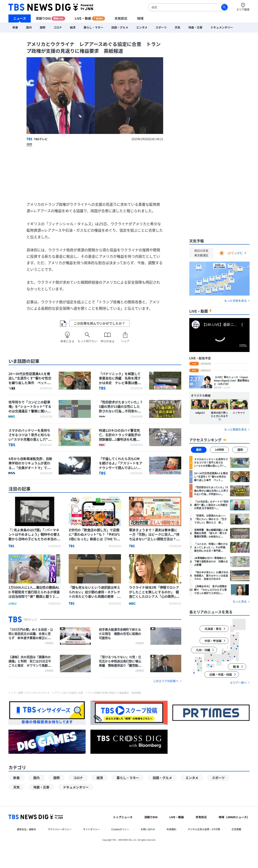Open the ドキュメンタリー category in subnav
The width and height of the screenshot is (258, 868).
[222, 28]
